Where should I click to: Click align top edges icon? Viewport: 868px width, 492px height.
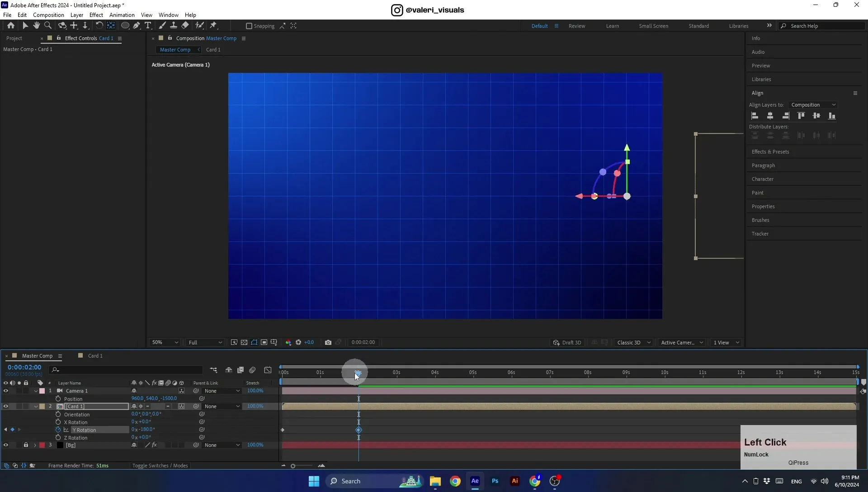tap(801, 116)
